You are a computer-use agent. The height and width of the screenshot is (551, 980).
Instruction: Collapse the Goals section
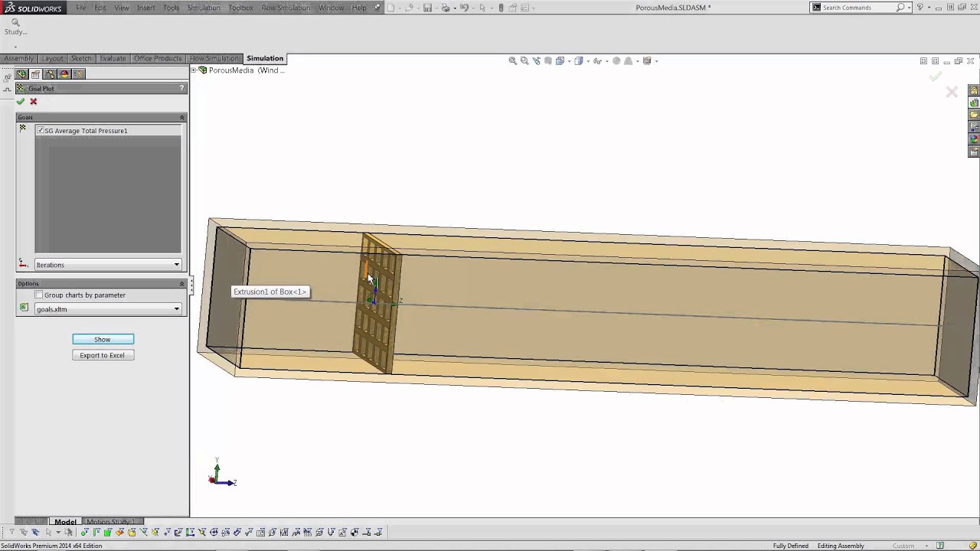pyautogui.click(x=182, y=118)
